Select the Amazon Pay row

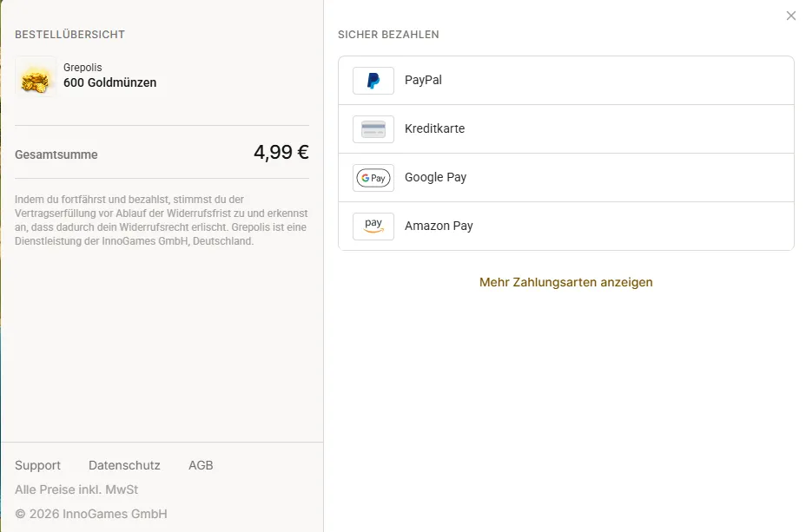566,227
